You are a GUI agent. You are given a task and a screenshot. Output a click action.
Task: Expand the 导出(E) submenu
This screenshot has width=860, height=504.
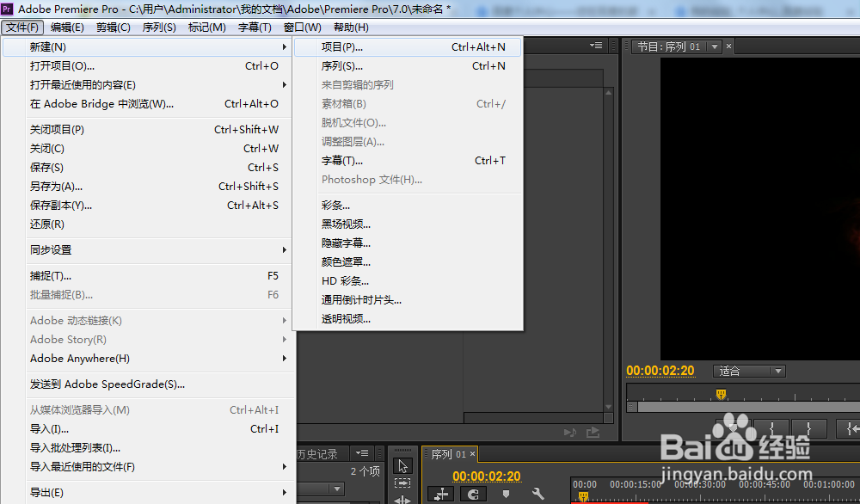[284, 493]
